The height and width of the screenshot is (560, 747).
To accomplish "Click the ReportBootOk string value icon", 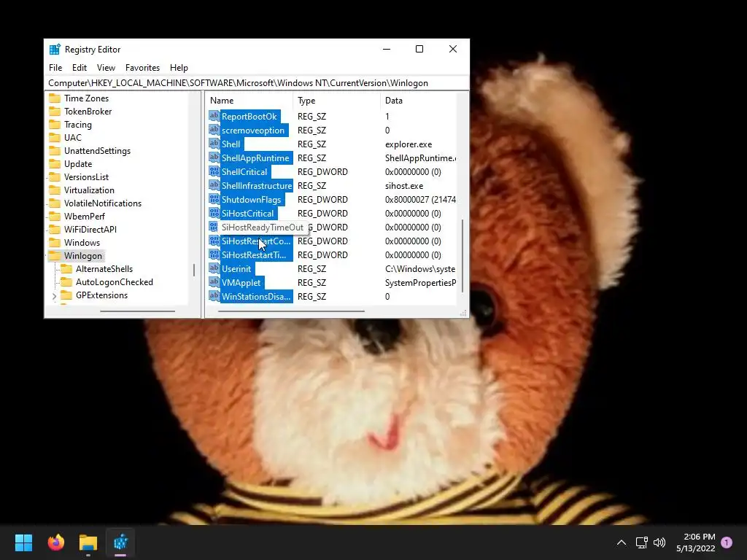I will [x=214, y=116].
